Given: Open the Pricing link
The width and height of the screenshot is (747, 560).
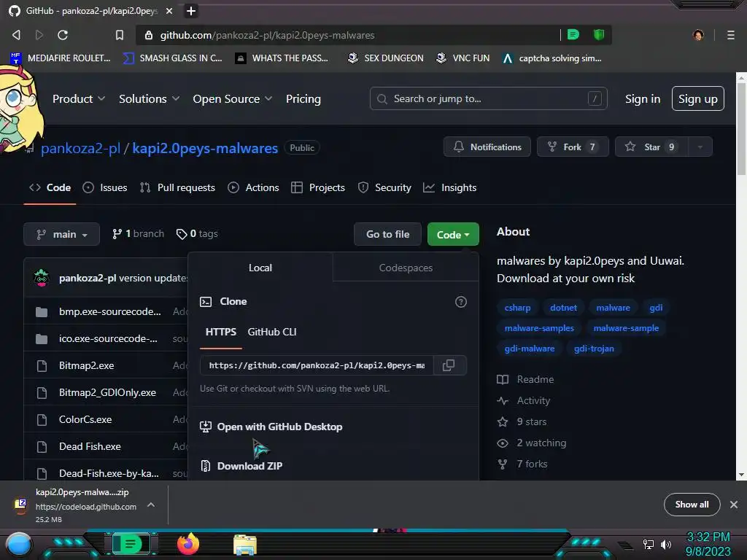Looking at the screenshot, I should (303, 98).
